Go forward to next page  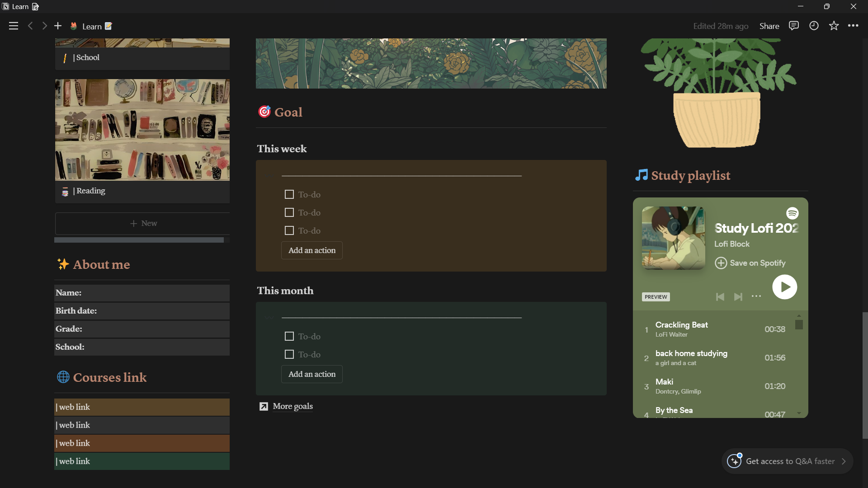[44, 26]
